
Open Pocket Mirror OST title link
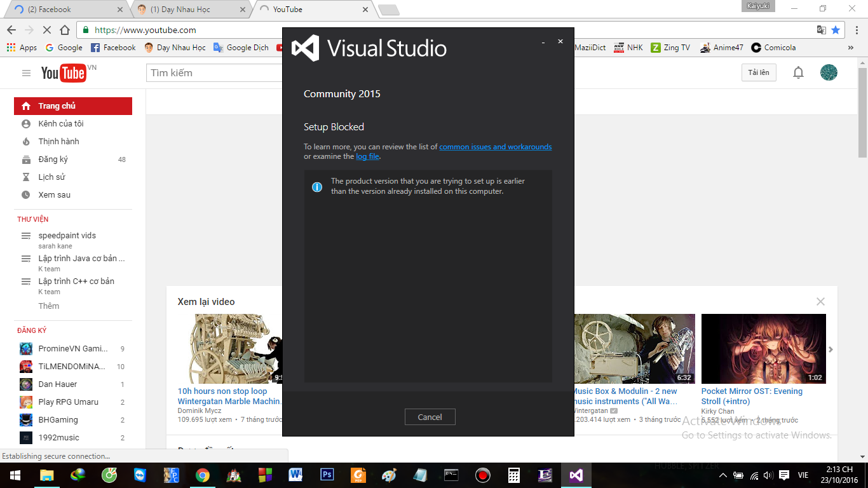point(752,396)
